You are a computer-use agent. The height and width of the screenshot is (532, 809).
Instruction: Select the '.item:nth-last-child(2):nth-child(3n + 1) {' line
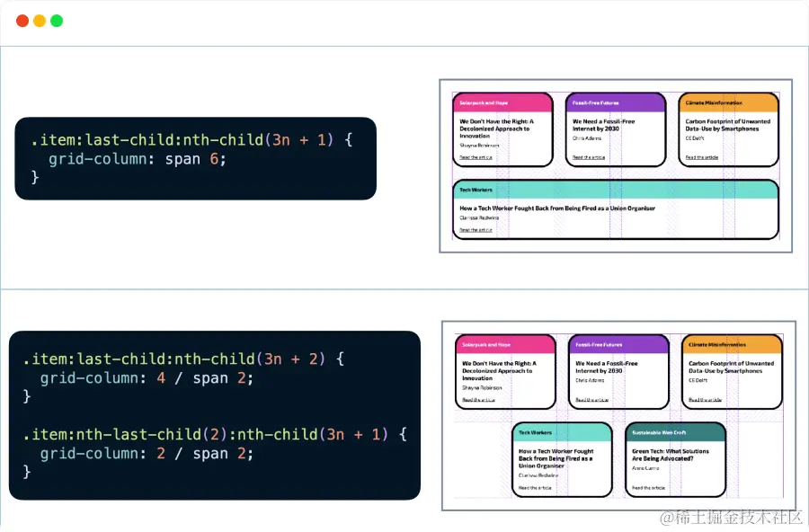(215, 434)
